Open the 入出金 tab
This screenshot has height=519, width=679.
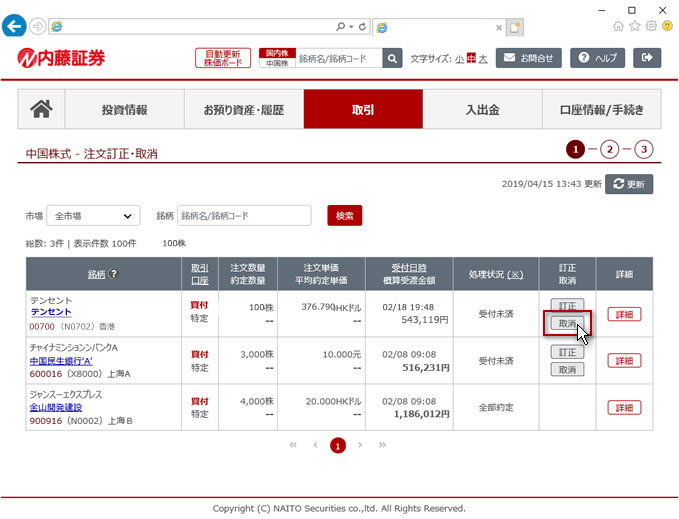pyautogui.click(x=482, y=109)
